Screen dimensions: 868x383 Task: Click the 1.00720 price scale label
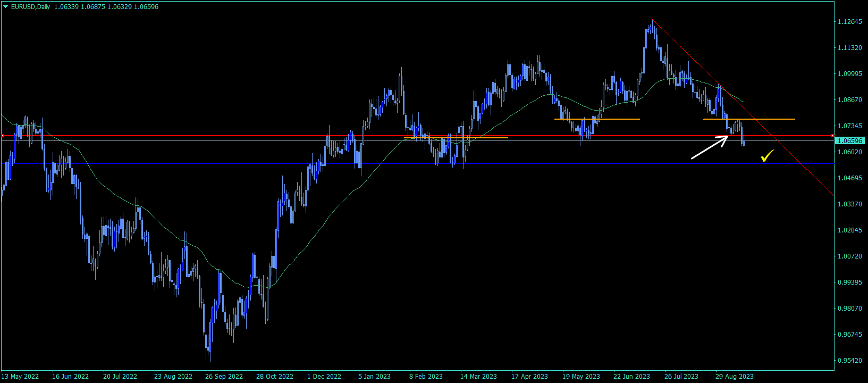coord(849,256)
